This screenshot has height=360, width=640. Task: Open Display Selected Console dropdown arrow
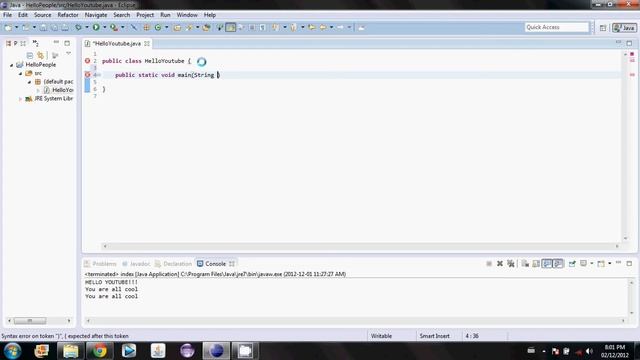[x=591, y=264]
